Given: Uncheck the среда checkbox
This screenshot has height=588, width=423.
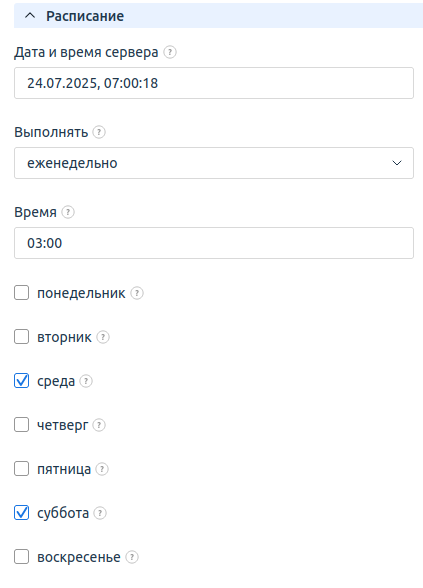Looking at the screenshot, I should [x=21, y=381].
